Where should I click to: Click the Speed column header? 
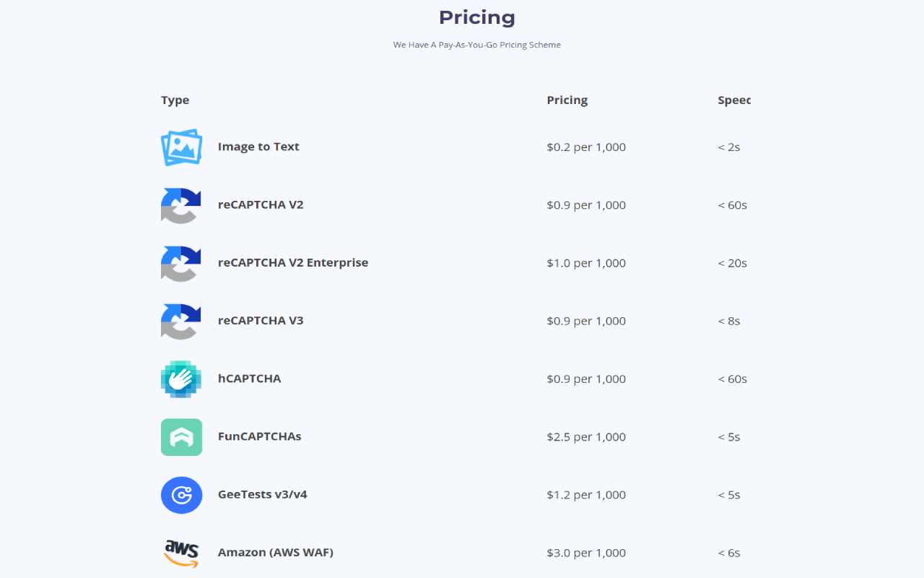click(734, 100)
